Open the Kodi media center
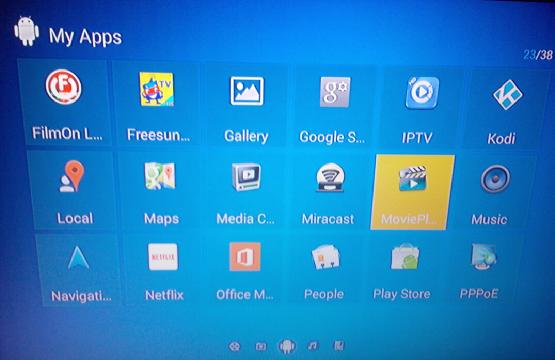The width and height of the screenshot is (555, 360). click(x=504, y=110)
